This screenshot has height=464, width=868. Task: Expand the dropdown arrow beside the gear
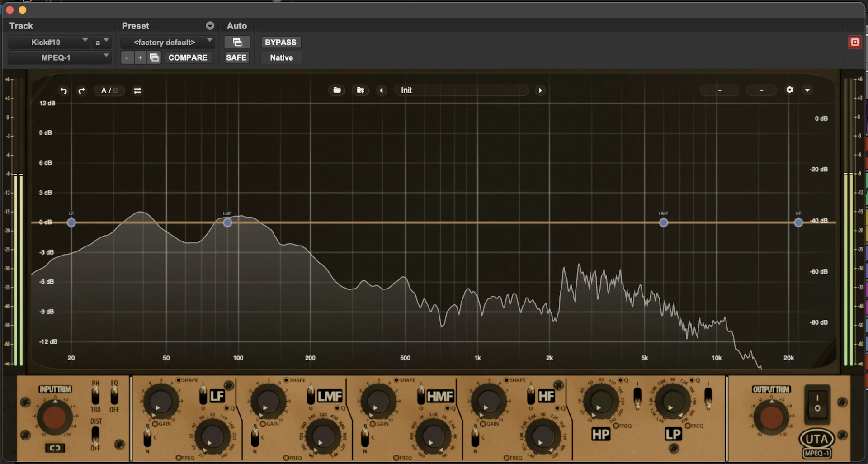[807, 90]
